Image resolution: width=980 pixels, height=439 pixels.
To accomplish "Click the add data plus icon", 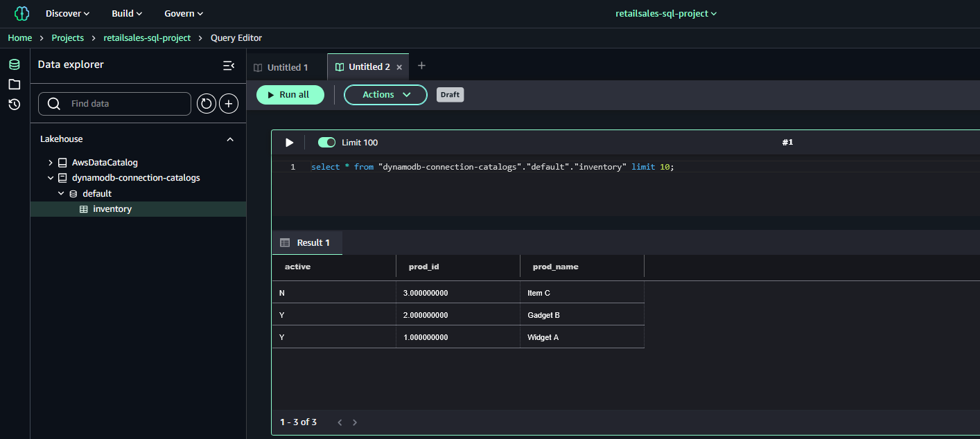I will click(x=229, y=104).
